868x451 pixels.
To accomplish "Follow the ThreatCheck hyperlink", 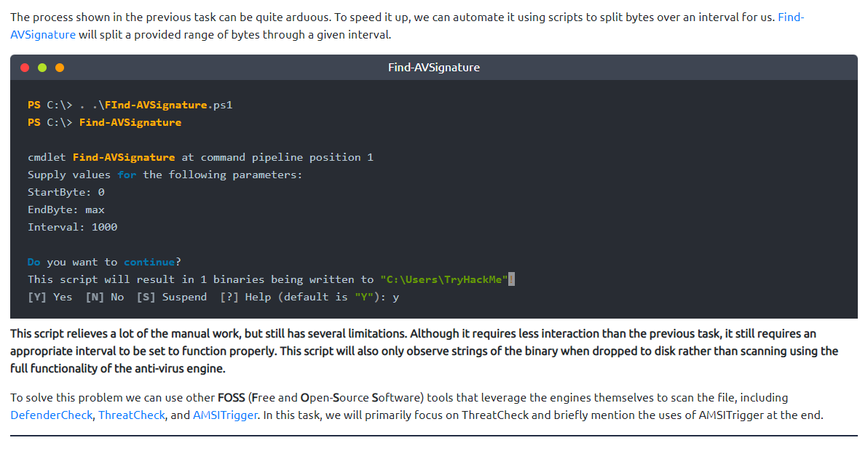I will point(126,415).
